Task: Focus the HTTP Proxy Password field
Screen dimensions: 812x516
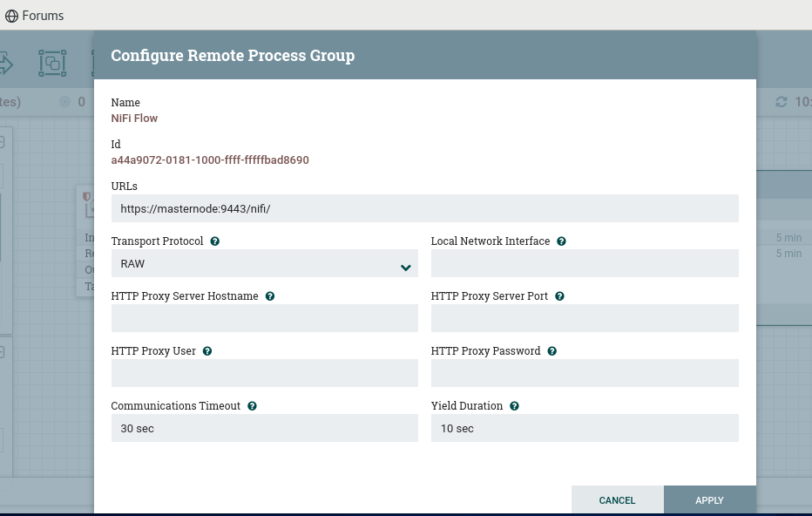Action: coord(585,373)
